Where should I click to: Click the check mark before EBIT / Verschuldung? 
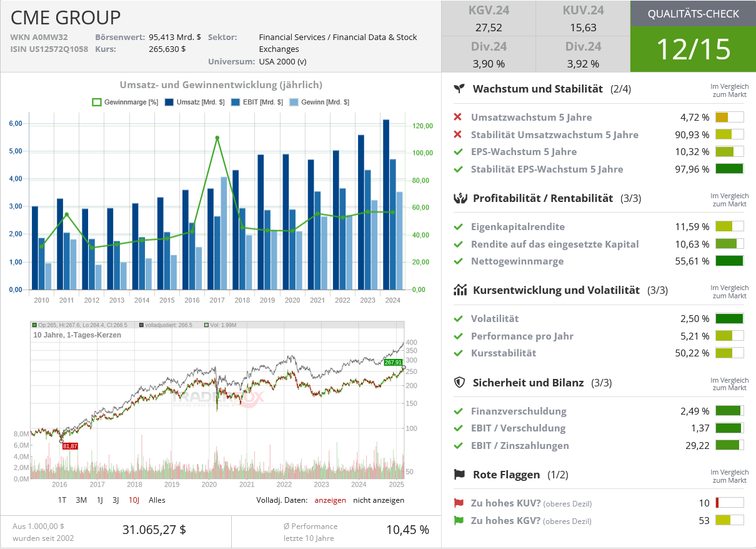(x=458, y=428)
